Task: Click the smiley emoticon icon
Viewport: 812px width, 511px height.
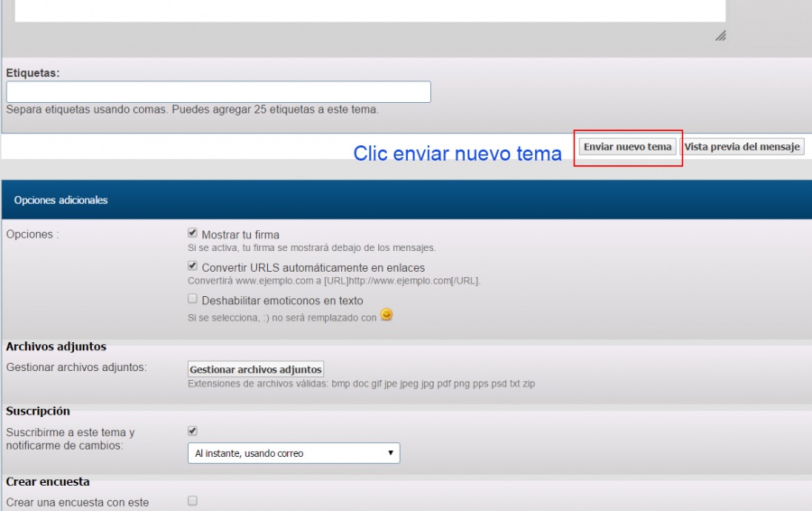Action: 386,314
